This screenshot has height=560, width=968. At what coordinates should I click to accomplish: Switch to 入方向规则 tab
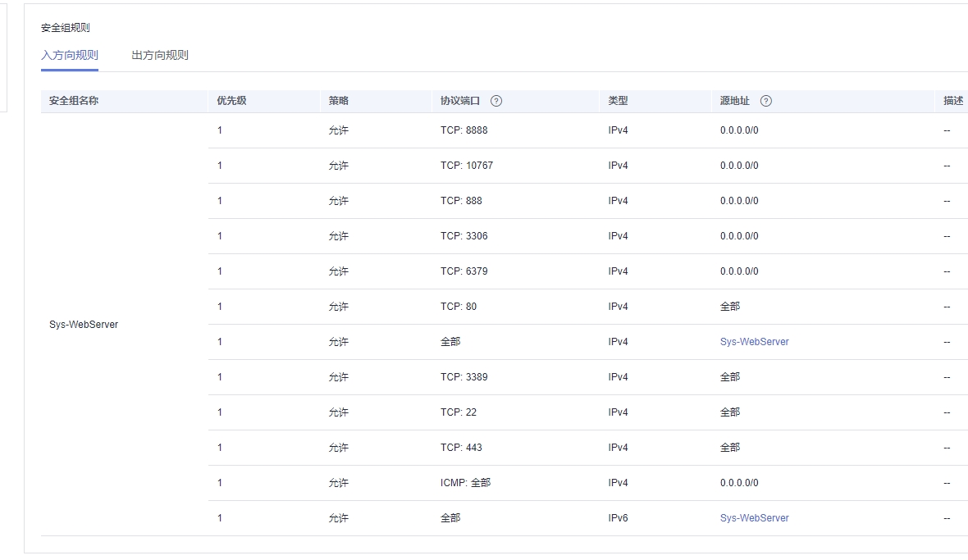point(70,56)
